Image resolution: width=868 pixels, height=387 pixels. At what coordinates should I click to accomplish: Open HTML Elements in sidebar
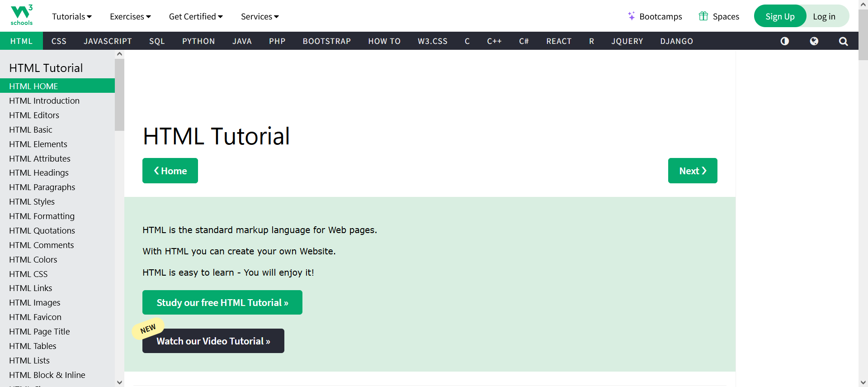pos(57,144)
